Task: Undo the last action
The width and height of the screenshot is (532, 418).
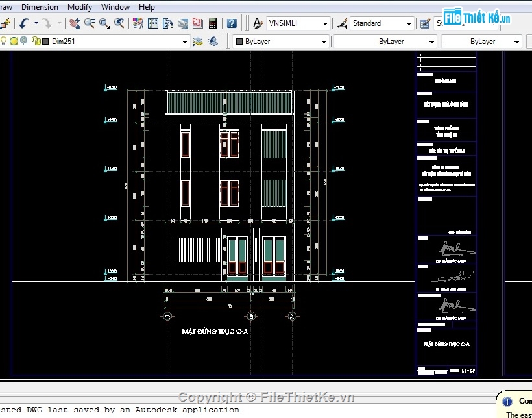Action: coord(24,23)
